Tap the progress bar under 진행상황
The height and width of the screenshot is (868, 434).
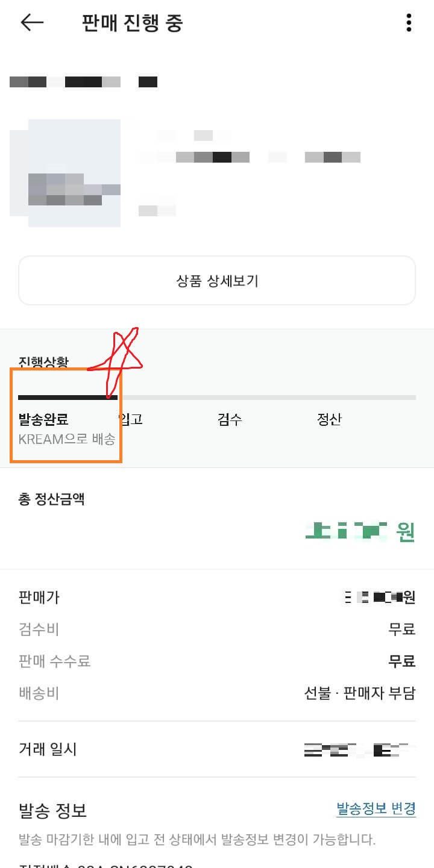[217, 397]
